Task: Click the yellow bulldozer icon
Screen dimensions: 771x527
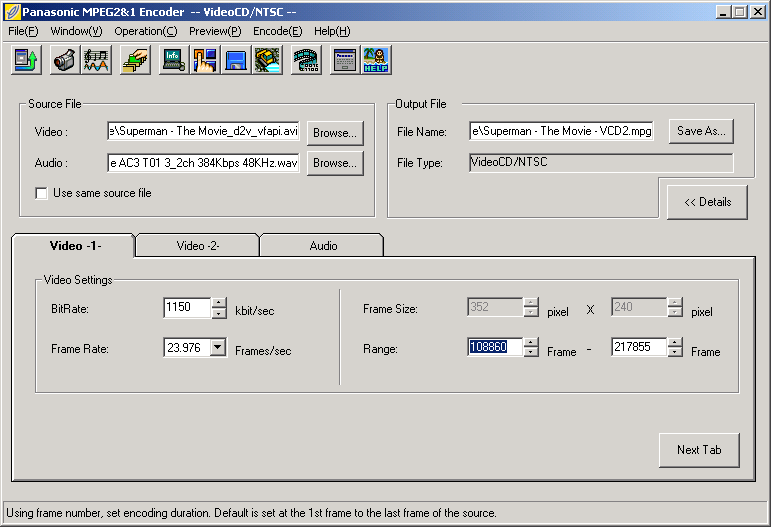Action: click(x=267, y=60)
